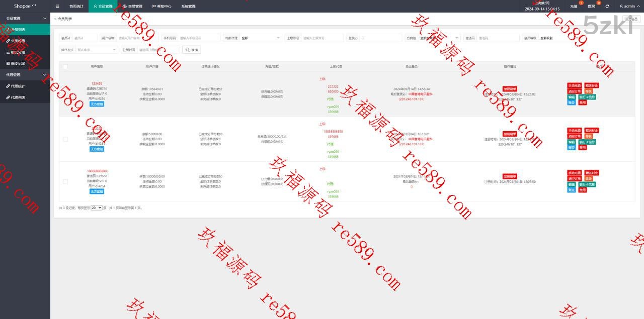Image resolution: width=644 pixels, height=319 pixels.
Task: Open the 内部代理 dropdown
Action: [261, 38]
